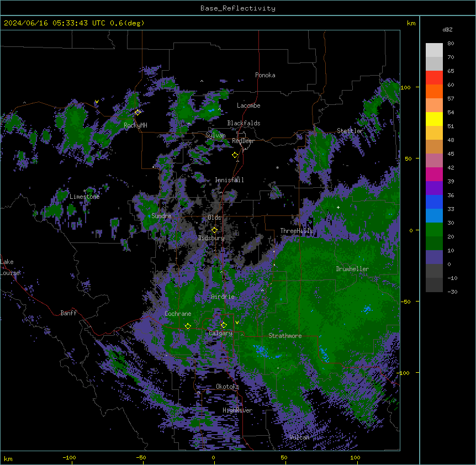Select the light blue 30–33 dBZ legend swatch

pyautogui.click(x=434, y=215)
